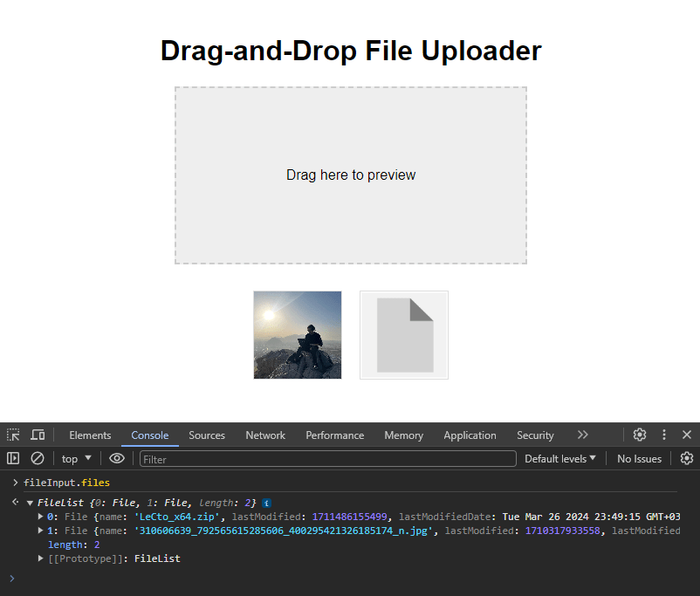
Task: Switch to the Elements panel tab
Action: 90,434
